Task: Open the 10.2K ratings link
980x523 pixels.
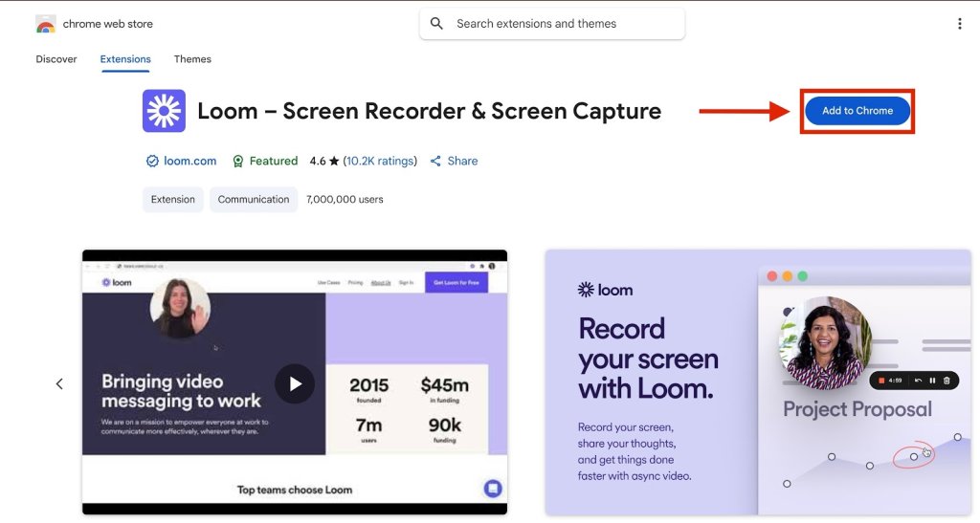Action: pos(379,161)
